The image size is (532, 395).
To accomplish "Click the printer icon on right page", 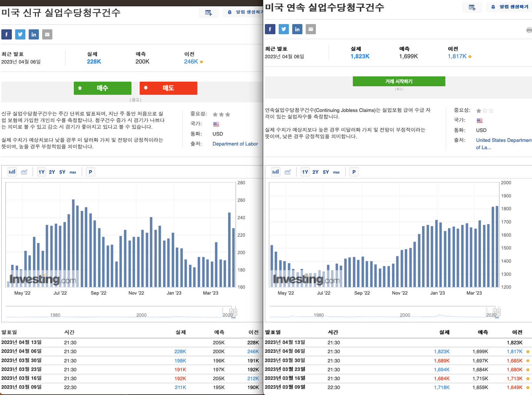I will [529, 30].
